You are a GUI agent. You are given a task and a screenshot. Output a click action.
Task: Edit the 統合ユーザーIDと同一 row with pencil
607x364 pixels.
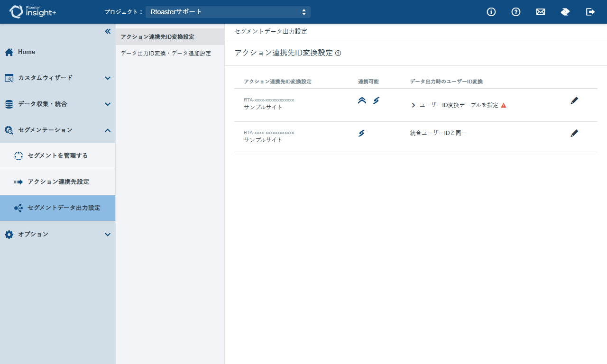pyautogui.click(x=574, y=133)
